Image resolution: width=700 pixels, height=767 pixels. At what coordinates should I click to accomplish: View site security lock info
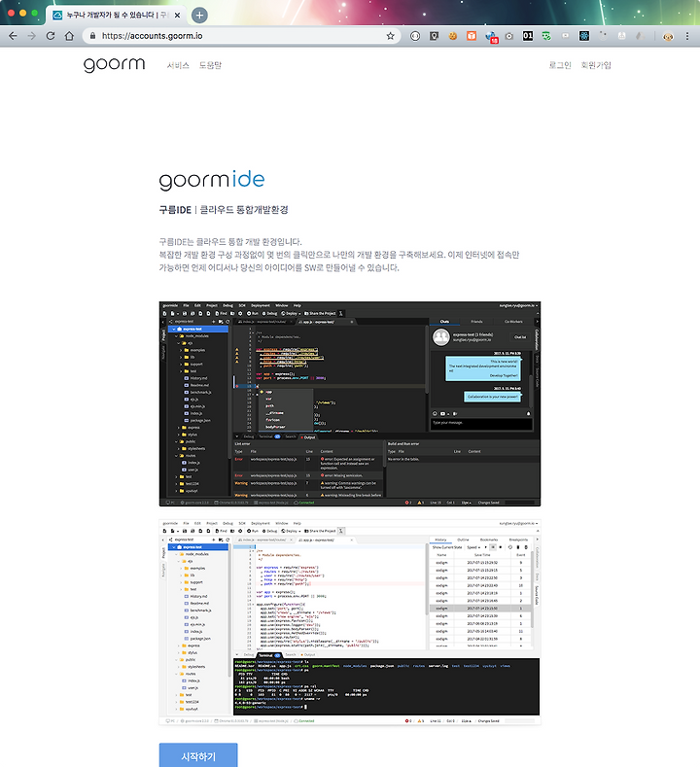[x=93, y=36]
